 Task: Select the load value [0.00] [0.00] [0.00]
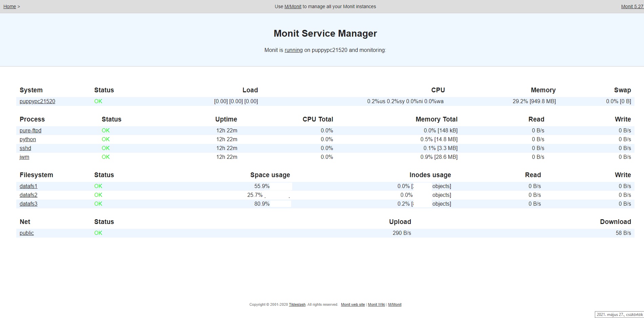tap(236, 101)
